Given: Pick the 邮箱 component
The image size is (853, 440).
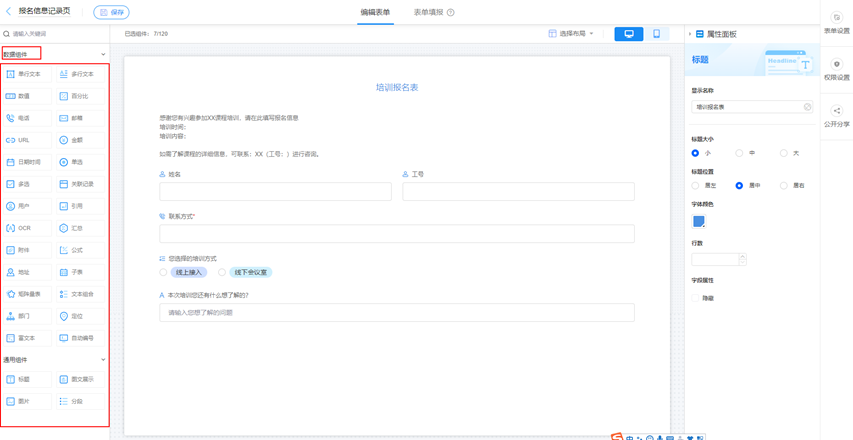Looking at the screenshot, I should [x=81, y=118].
